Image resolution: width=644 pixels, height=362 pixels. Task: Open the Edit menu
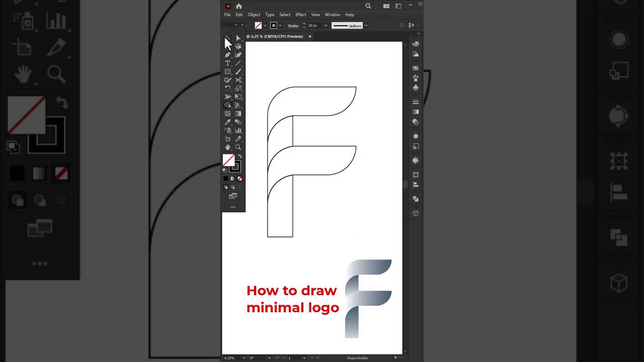pyautogui.click(x=239, y=15)
